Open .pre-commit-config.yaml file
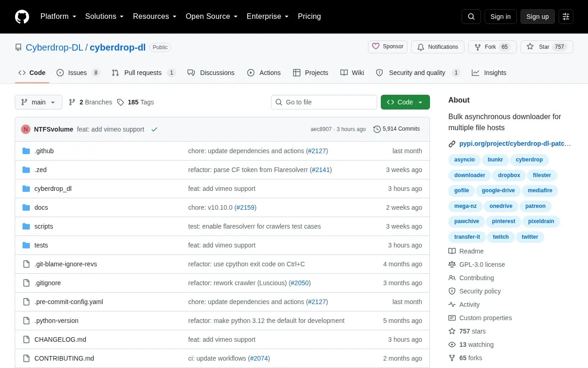This screenshot has width=588, height=368. tap(68, 302)
